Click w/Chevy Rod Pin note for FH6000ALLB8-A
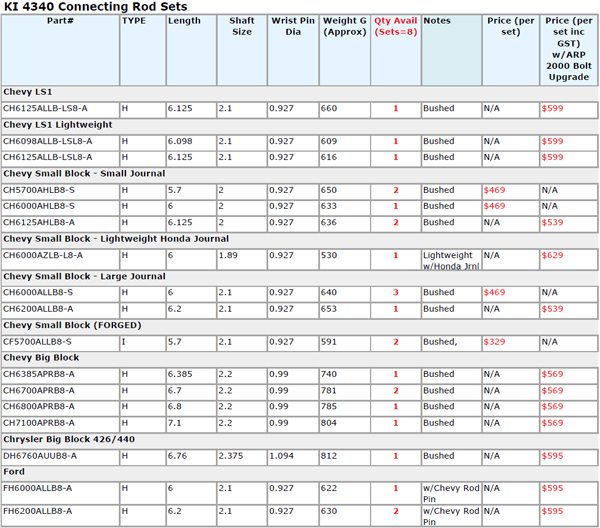This screenshot has width=600, height=528. tap(451, 494)
